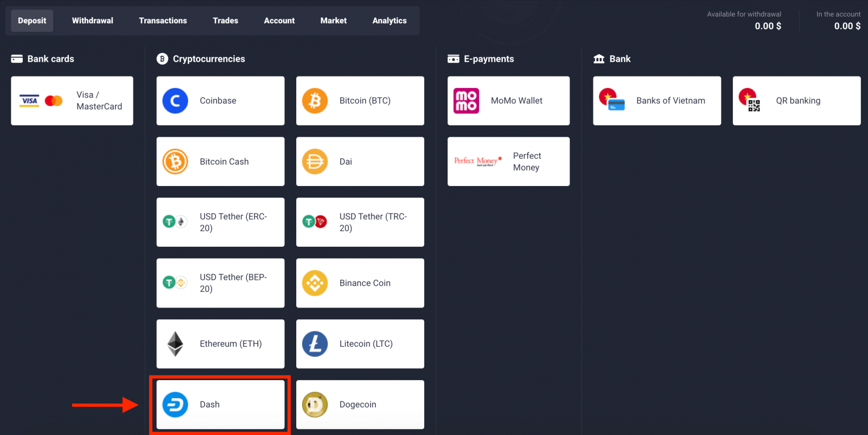Click the E-payments header wallet icon
868x435 pixels.
[454, 59]
